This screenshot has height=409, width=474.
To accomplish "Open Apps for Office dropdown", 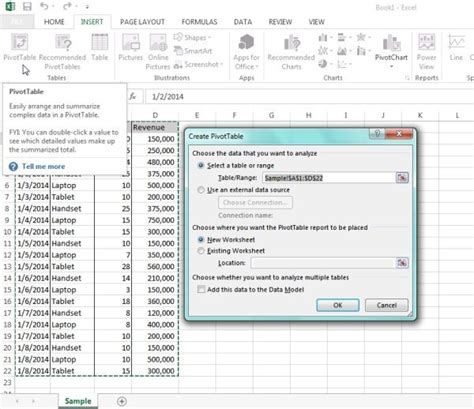I will coord(246,52).
